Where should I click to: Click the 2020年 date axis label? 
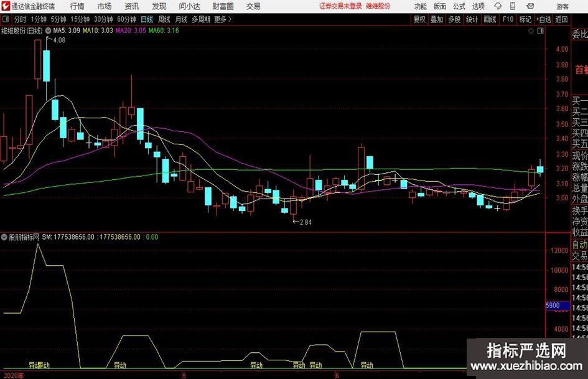14,375
